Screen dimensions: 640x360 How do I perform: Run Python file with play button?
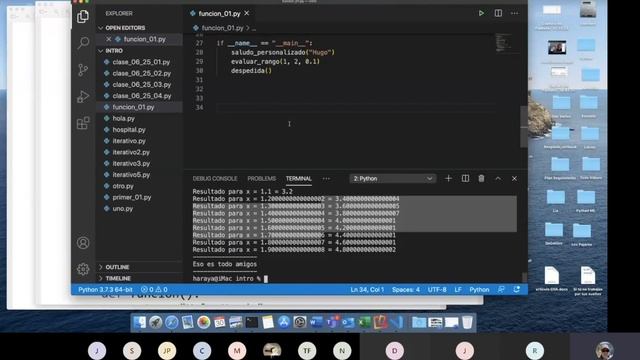pos(481,13)
